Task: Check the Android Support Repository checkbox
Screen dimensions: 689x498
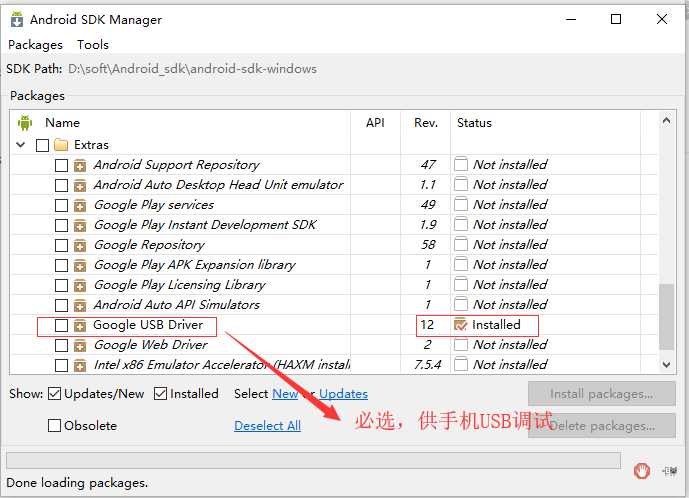Action: click(x=62, y=165)
